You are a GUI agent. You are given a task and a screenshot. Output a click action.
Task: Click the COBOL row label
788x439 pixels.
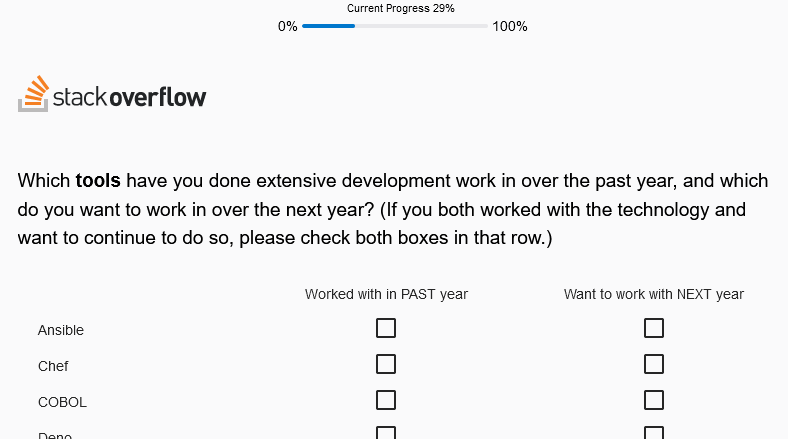[x=62, y=402]
